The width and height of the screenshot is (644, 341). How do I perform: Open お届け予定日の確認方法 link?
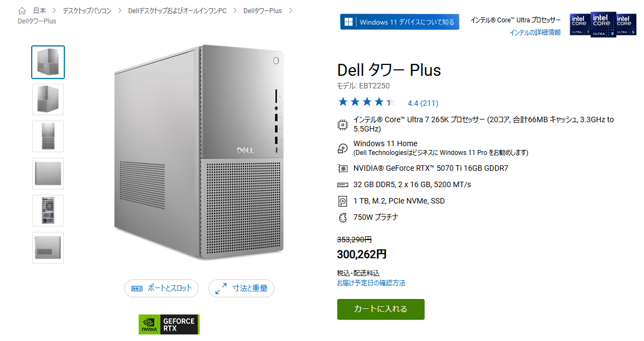point(371,283)
